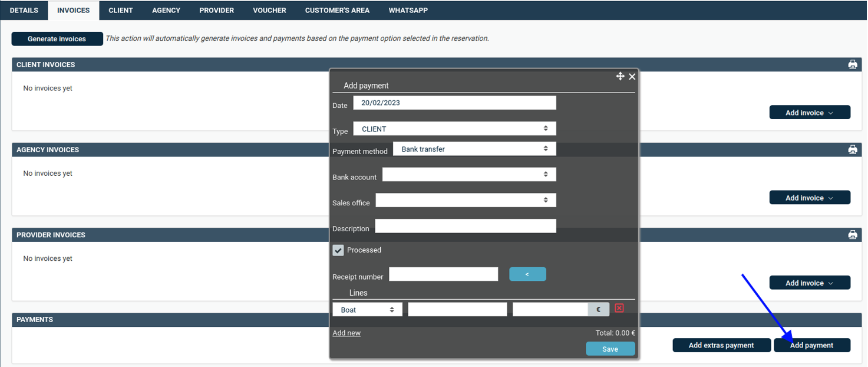Toggle the Processed checkbox
The image size is (868, 367).
tap(338, 250)
